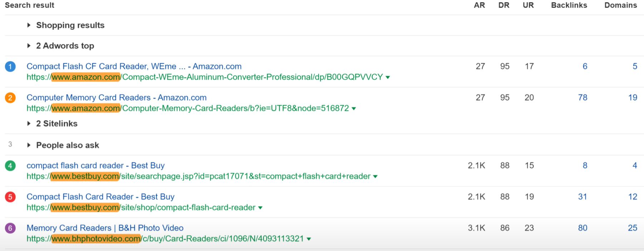644x251 pixels.
Task: Click the DR column header
Action: (x=504, y=5)
